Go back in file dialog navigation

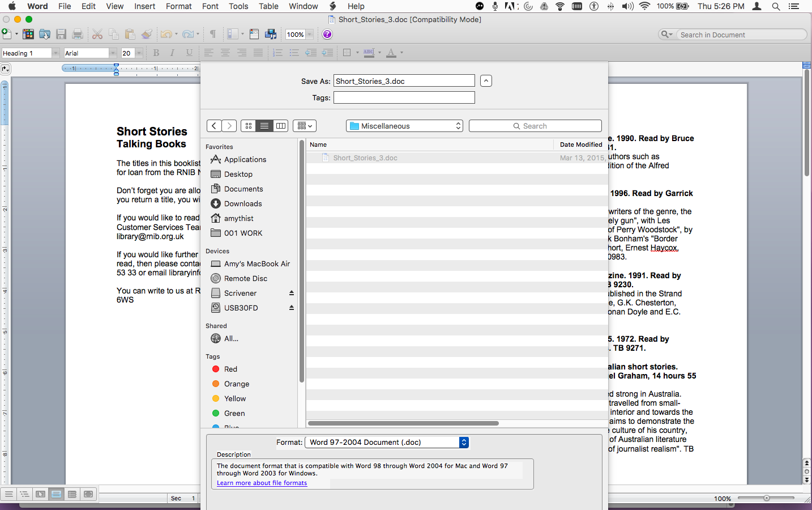[214, 126]
